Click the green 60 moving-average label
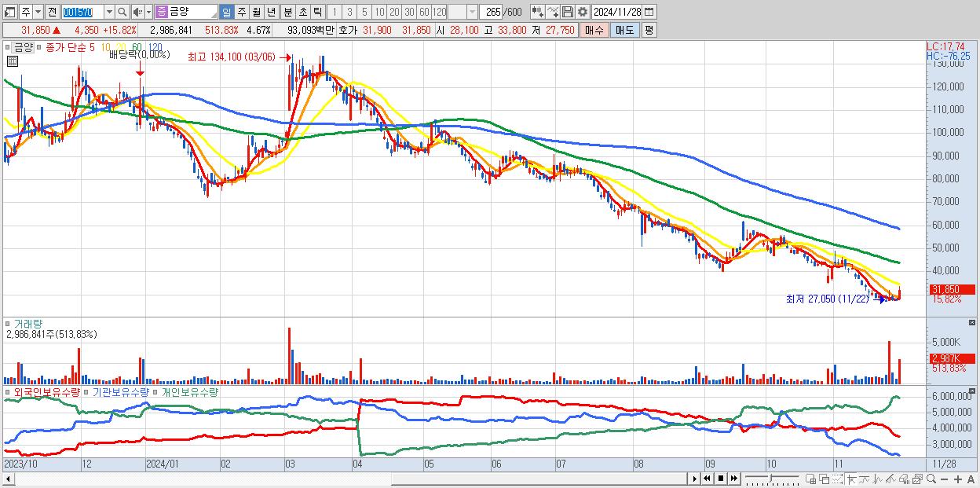This screenshot has height=488, width=980. [x=137, y=47]
